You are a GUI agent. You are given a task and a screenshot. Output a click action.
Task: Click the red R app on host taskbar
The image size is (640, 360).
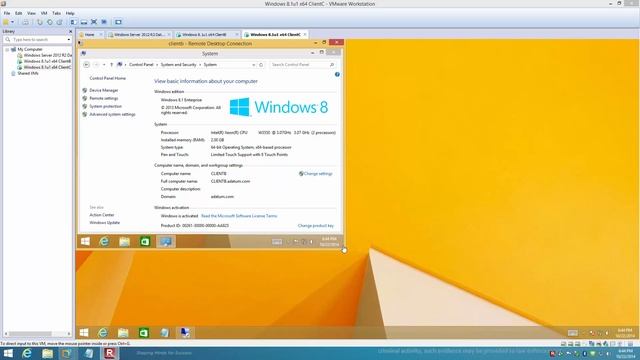pos(109,353)
